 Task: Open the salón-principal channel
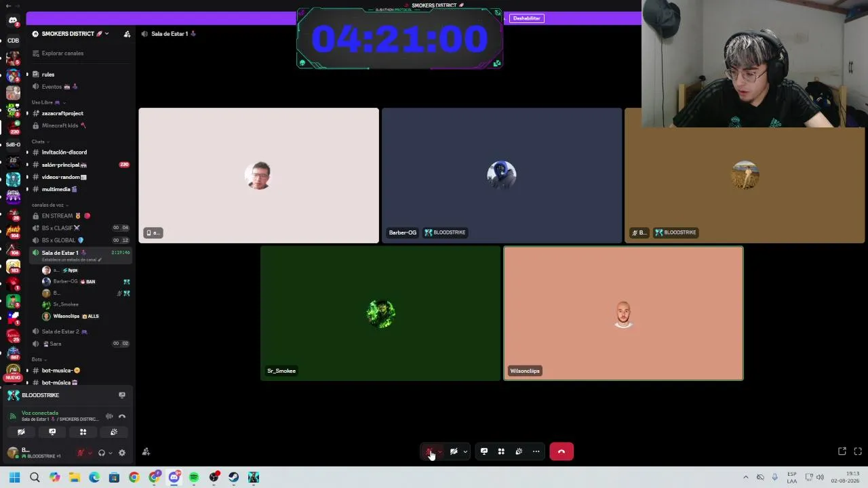tap(80, 165)
